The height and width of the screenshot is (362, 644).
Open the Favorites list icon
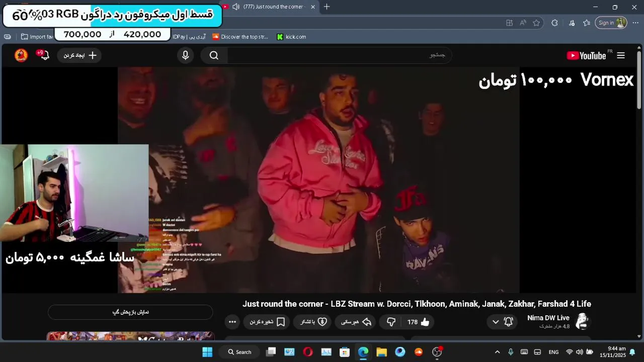pos(587,23)
